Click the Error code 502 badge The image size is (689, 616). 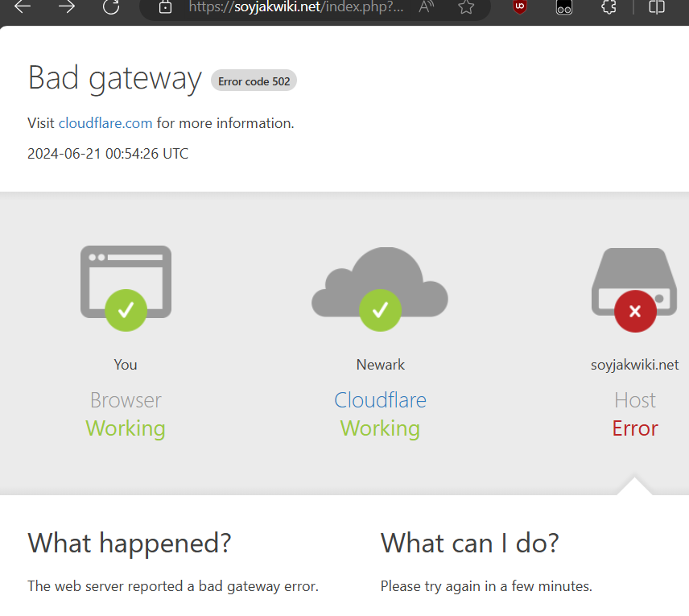[254, 81]
